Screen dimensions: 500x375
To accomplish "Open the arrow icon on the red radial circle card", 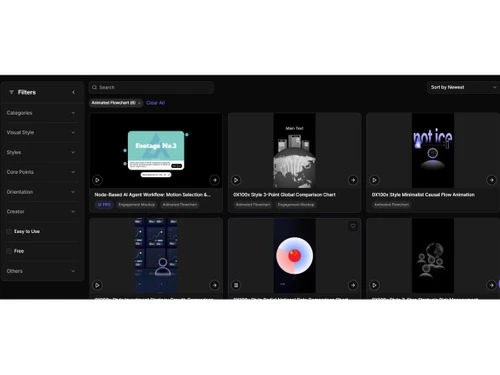I will 353,285.
